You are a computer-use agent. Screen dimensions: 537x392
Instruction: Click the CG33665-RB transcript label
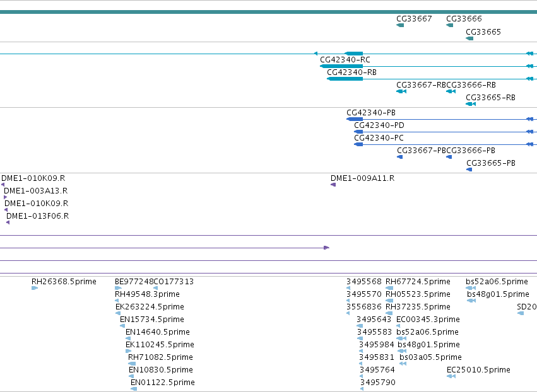(490, 98)
